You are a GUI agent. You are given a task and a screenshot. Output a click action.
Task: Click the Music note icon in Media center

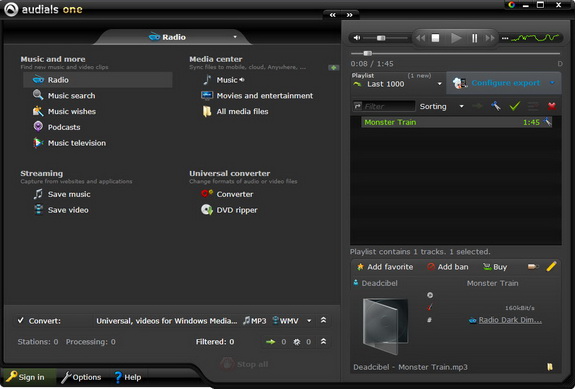(x=207, y=80)
